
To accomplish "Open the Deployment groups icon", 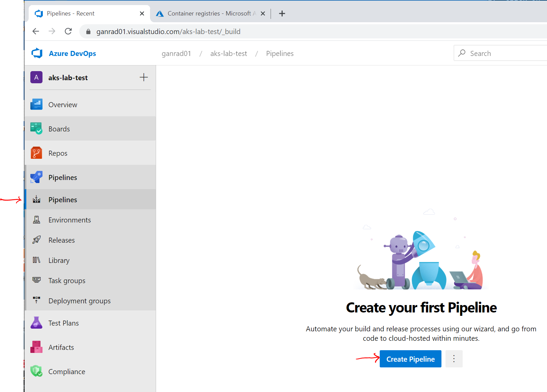I will pos(36,300).
